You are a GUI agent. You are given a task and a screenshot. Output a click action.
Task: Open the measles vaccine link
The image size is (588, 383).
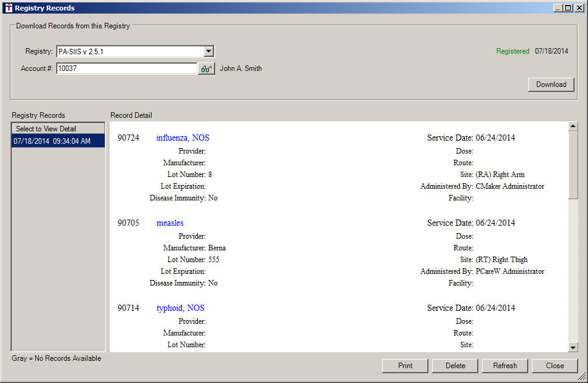point(169,223)
